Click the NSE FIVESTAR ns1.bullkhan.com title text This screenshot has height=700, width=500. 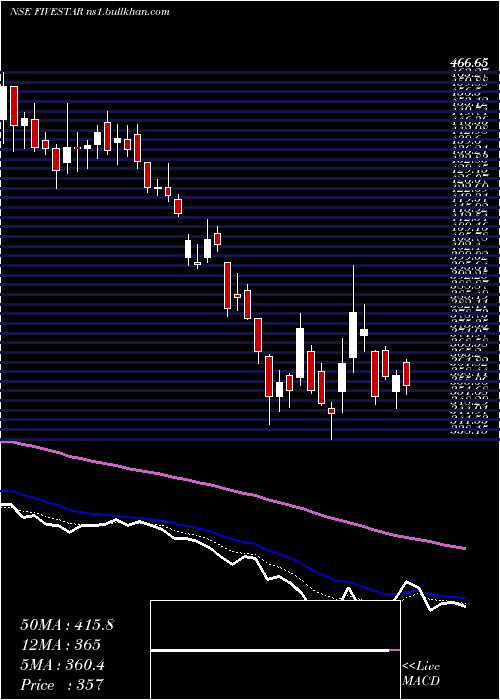(x=89, y=12)
